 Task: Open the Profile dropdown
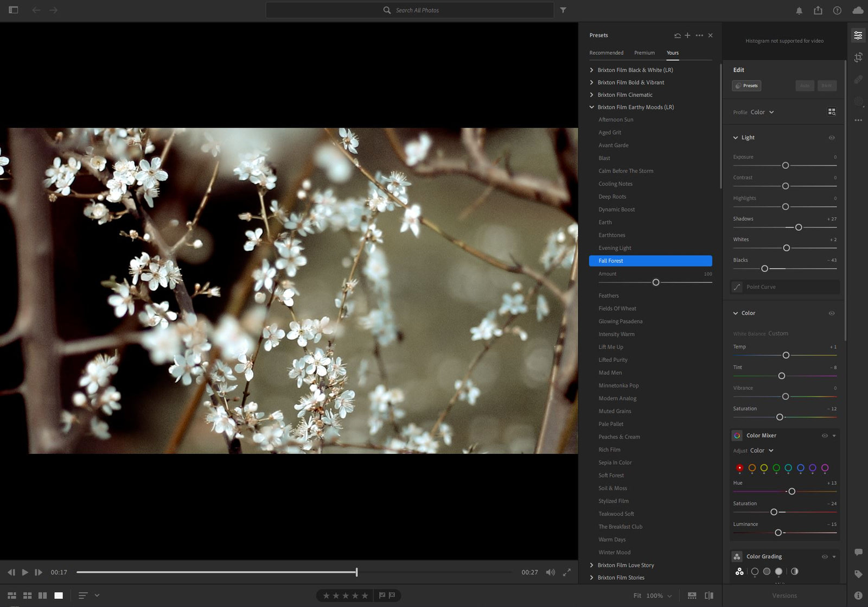coord(762,112)
